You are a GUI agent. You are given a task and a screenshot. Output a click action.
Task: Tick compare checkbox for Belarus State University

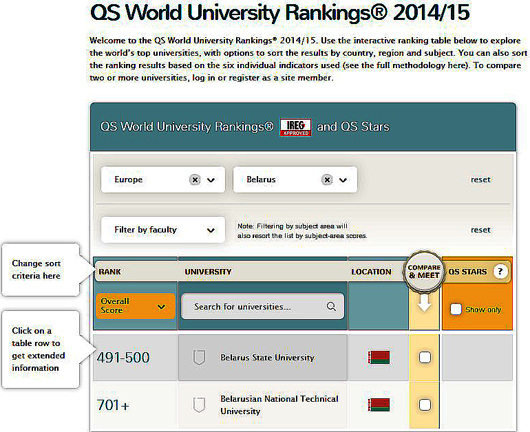[x=425, y=357]
